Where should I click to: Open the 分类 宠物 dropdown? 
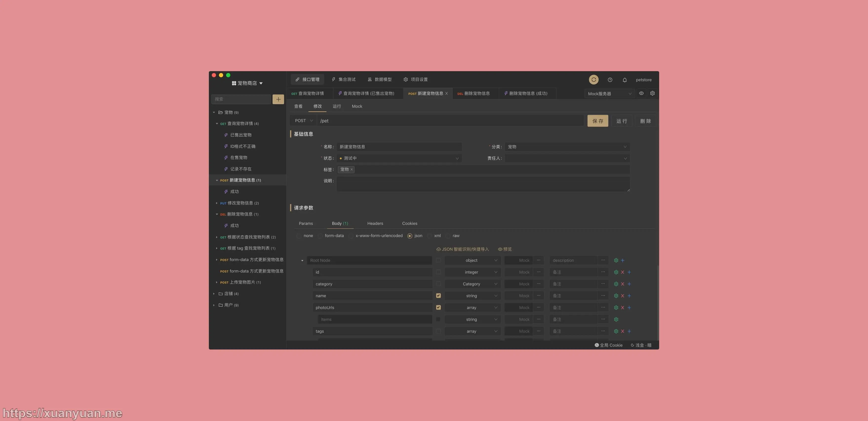click(x=567, y=147)
